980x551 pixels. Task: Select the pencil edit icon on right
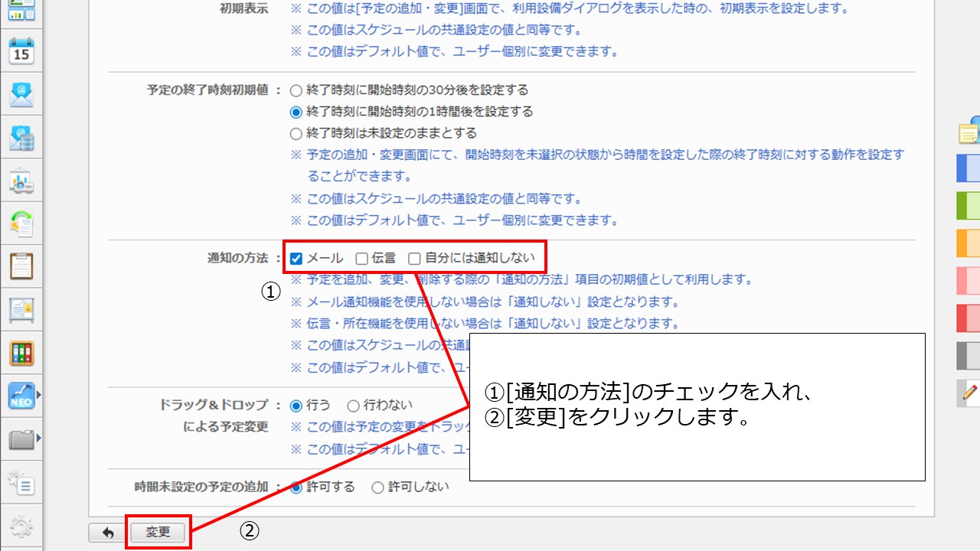point(969,393)
